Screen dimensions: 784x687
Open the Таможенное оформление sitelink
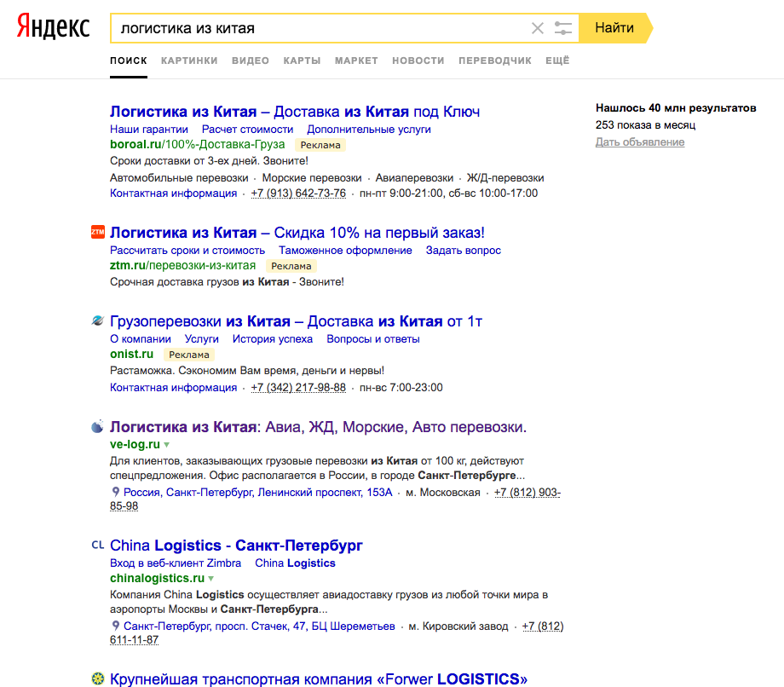pos(345,250)
